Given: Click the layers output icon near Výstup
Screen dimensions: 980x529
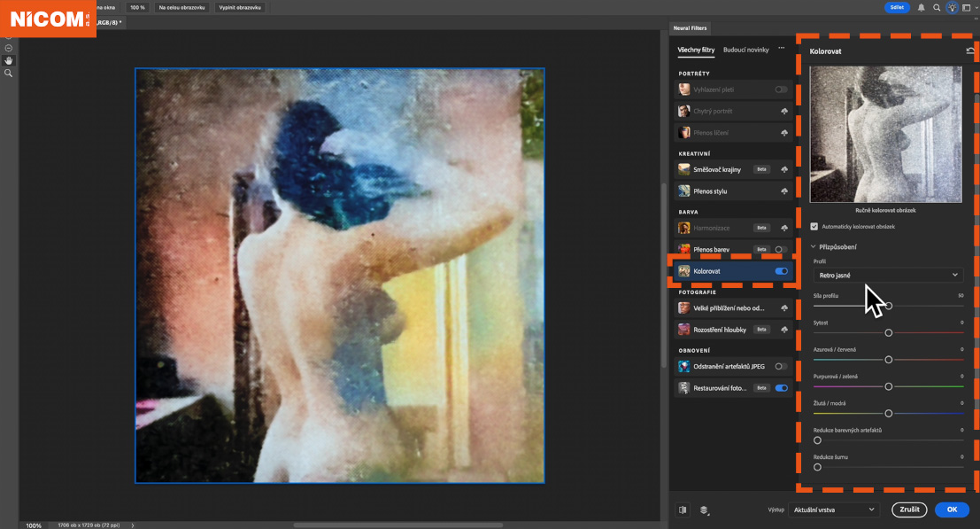Looking at the screenshot, I should coord(706,510).
